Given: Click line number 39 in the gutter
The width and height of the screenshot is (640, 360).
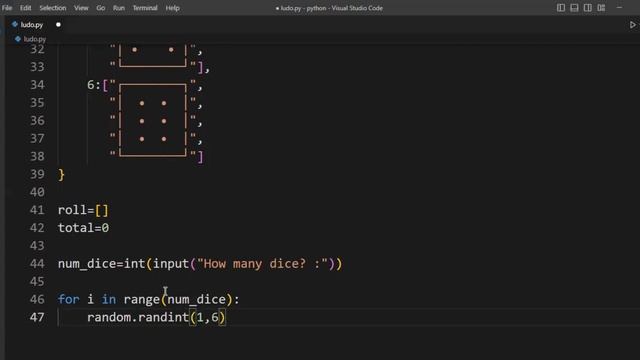Looking at the screenshot, I should (x=37, y=174).
